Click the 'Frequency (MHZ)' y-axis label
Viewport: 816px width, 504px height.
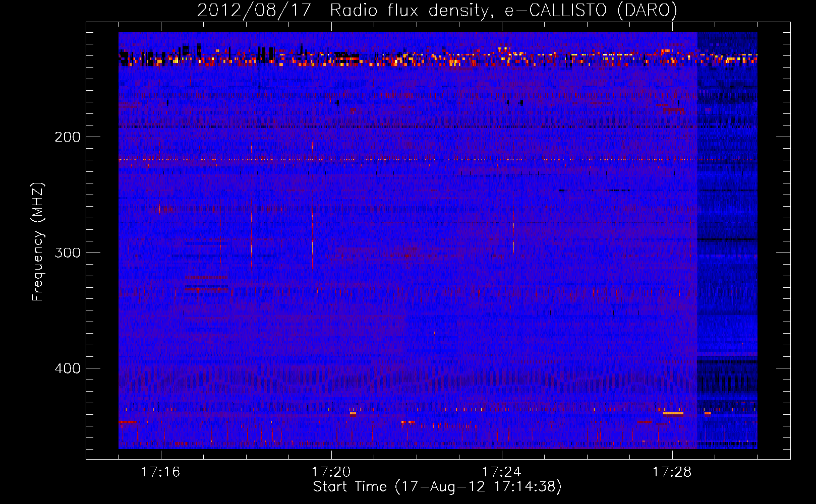coord(38,242)
